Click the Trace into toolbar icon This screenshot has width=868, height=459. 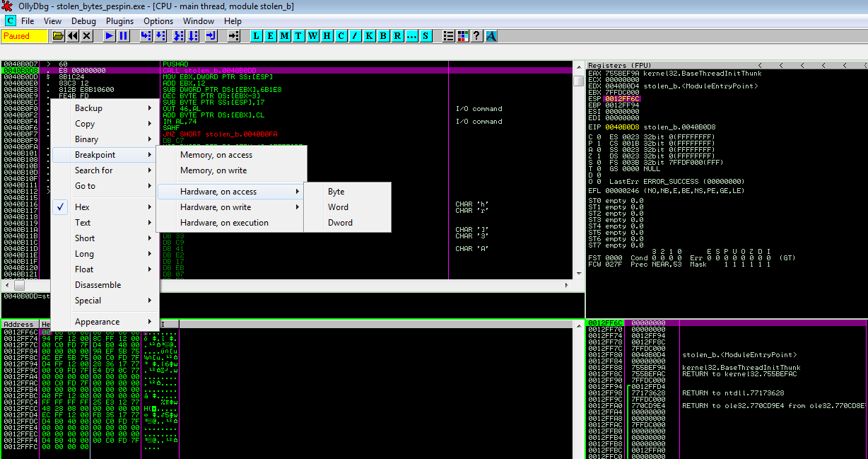pyautogui.click(x=178, y=35)
